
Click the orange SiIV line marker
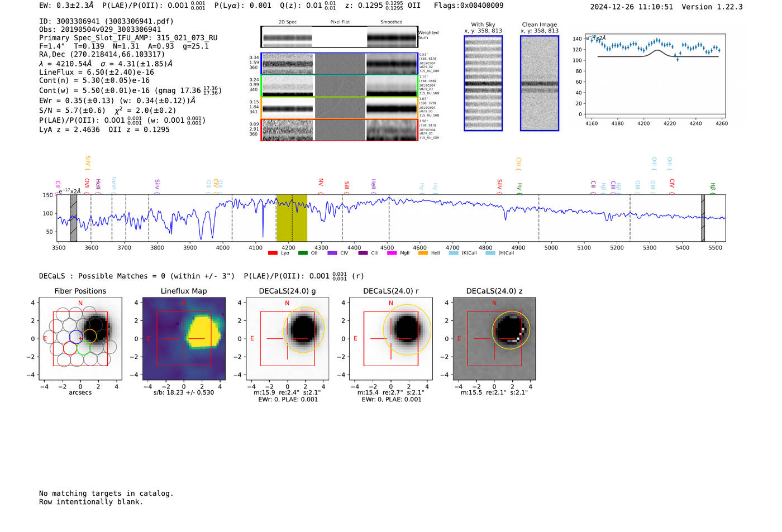[x=88, y=163]
